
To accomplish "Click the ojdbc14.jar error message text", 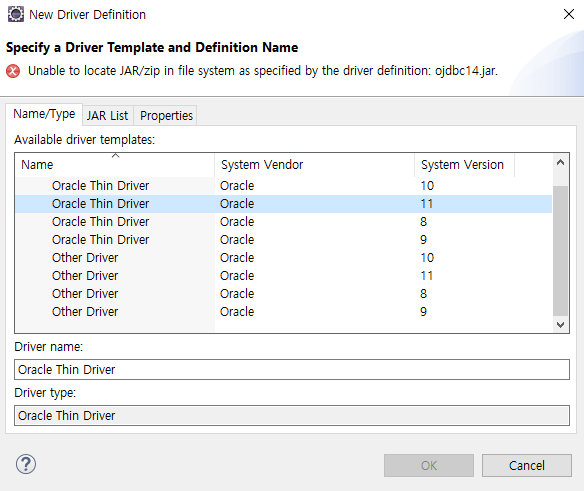I will click(263, 71).
